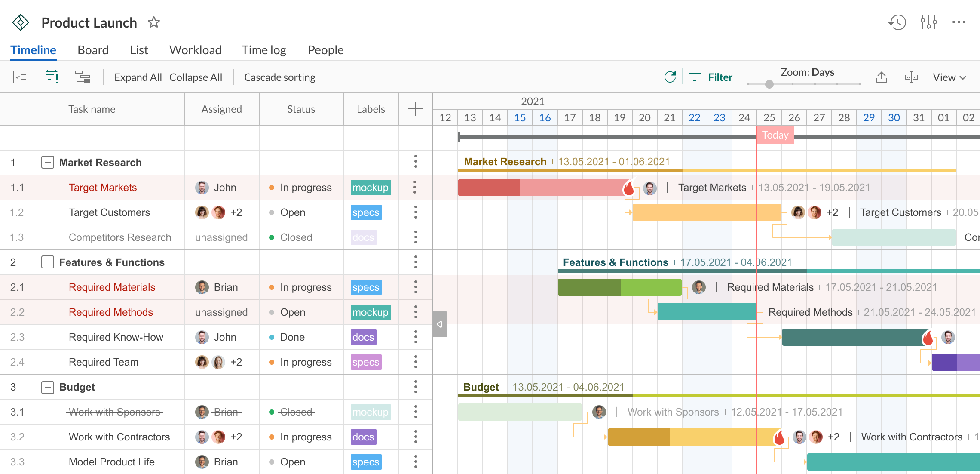
Task: Click the Filter icon
Action: tap(695, 77)
